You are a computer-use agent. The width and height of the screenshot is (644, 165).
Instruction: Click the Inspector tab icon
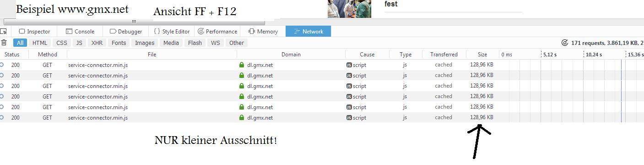(22, 31)
